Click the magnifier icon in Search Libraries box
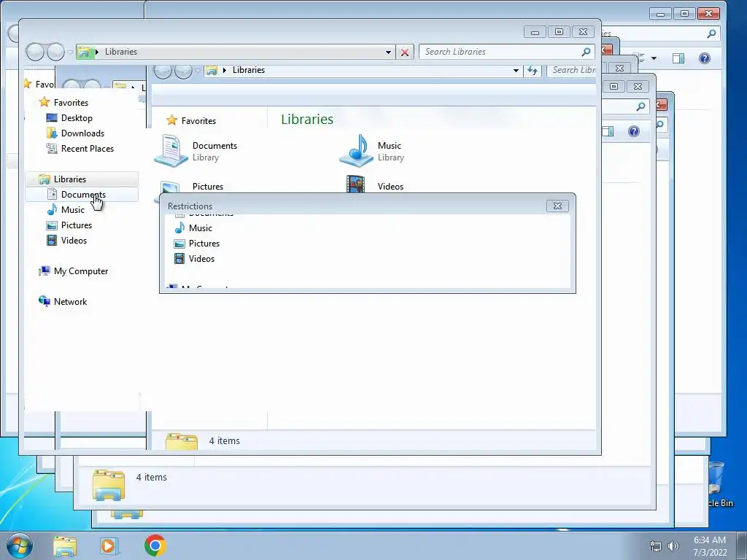Screen dimensions: 747x560 point(586,52)
